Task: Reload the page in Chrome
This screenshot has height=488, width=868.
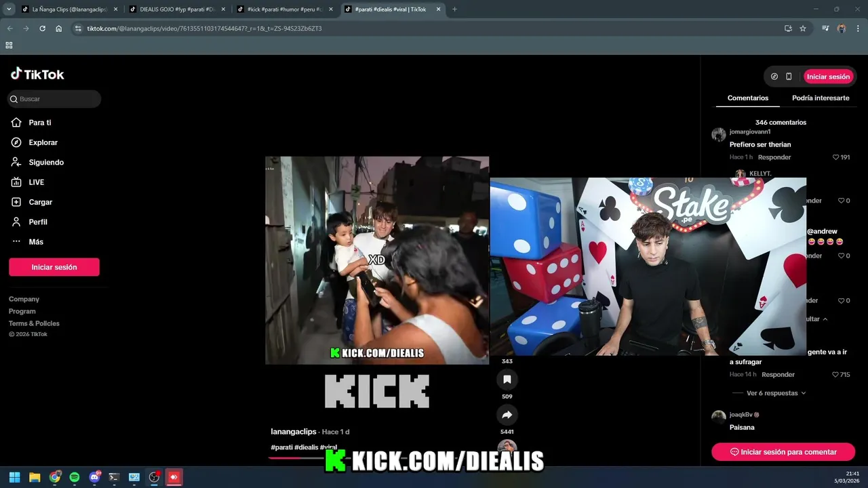Action: [42, 28]
